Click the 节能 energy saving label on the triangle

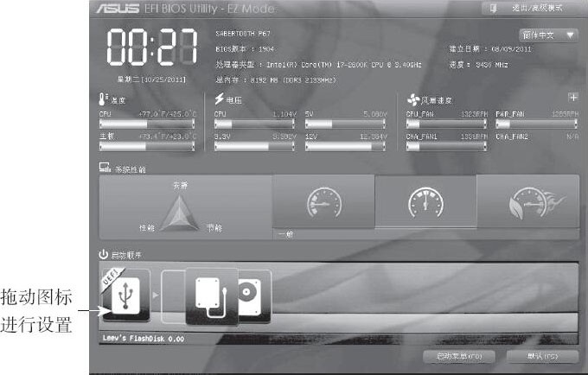click(x=214, y=228)
